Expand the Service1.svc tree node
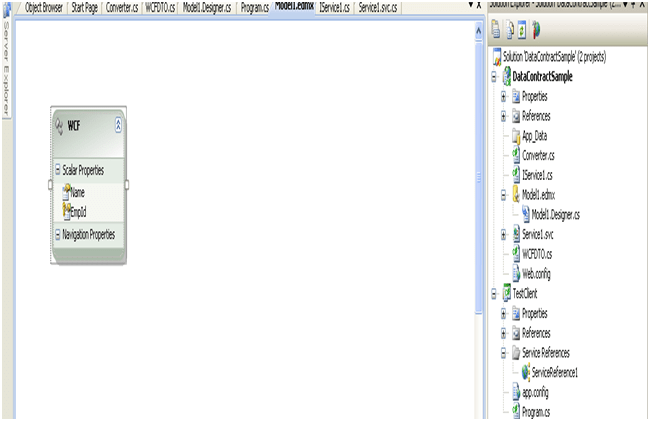650x421 pixels. tap(503, 234)
